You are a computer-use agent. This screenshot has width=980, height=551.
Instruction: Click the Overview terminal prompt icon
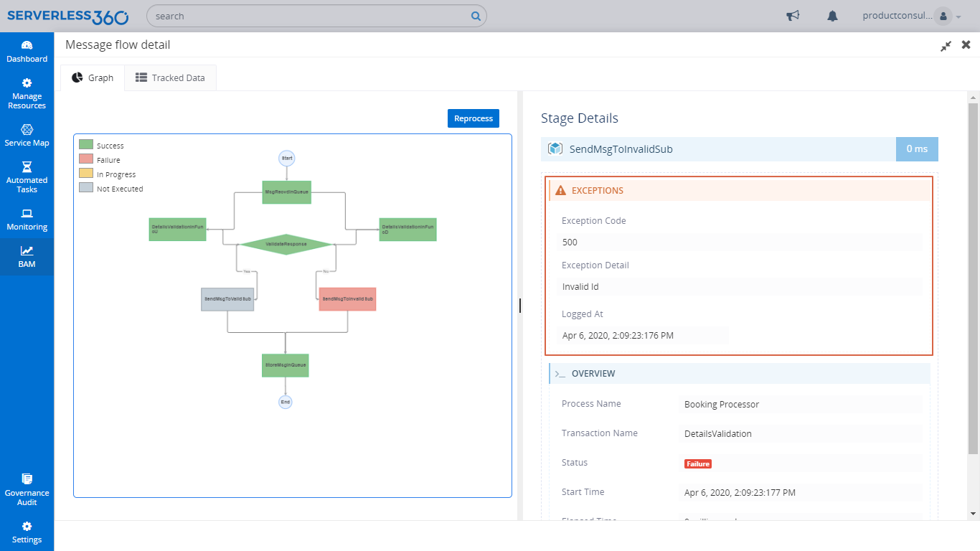tap(560, 374)
